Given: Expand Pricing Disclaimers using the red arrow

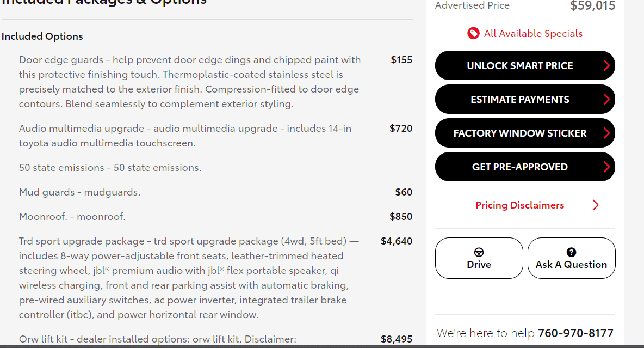Looking at the screenshot, I should point(595,205).
